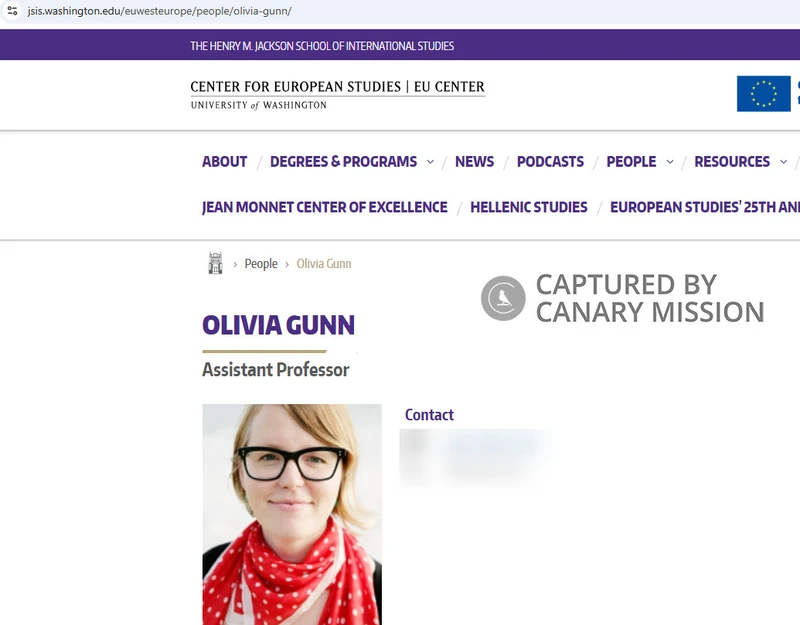The height and width of the screenshot is (625, 800).
Task: Open the Henry M. Jackson School link
Action: pyautogui.click(x=322, y=46)
